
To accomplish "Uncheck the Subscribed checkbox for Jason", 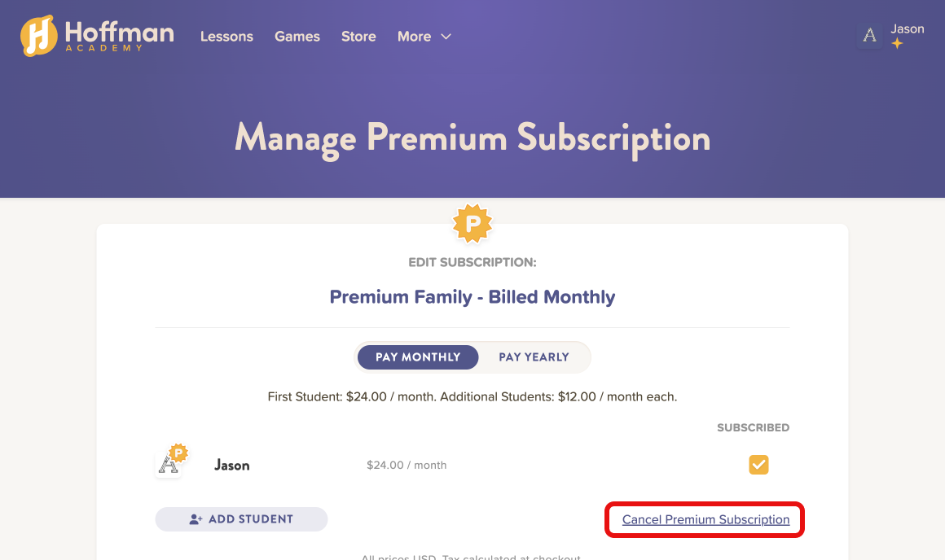I will 758,465.
